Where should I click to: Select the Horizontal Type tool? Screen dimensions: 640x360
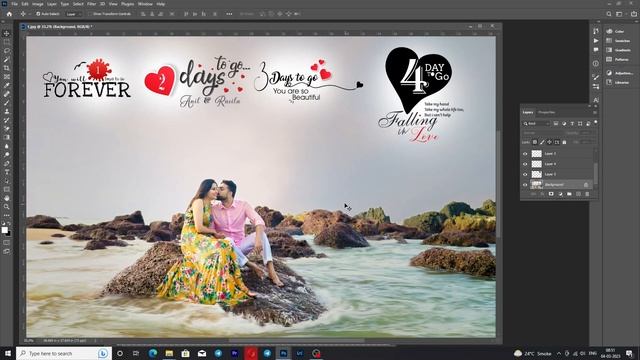7,172
